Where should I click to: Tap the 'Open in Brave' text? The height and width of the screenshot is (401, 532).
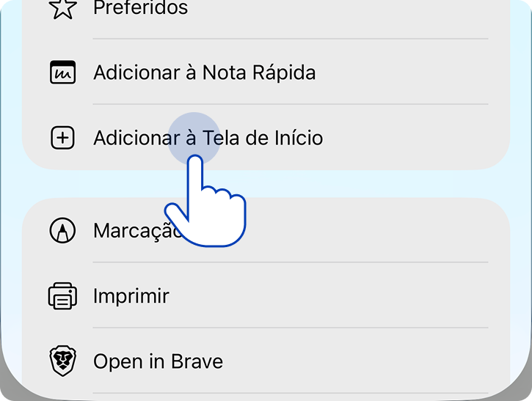[x=158, y=361]
